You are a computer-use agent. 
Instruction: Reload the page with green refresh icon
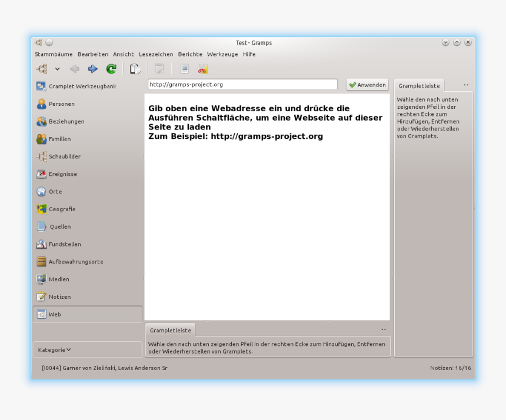[x=111, y=69]
